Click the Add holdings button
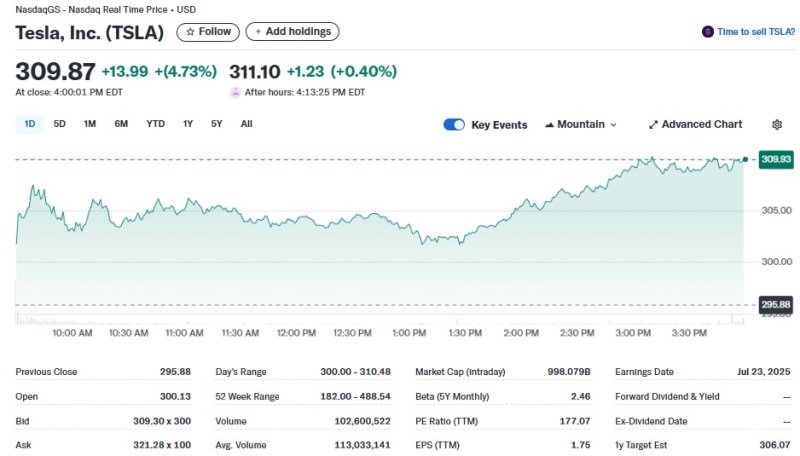 tap(292, 32)
